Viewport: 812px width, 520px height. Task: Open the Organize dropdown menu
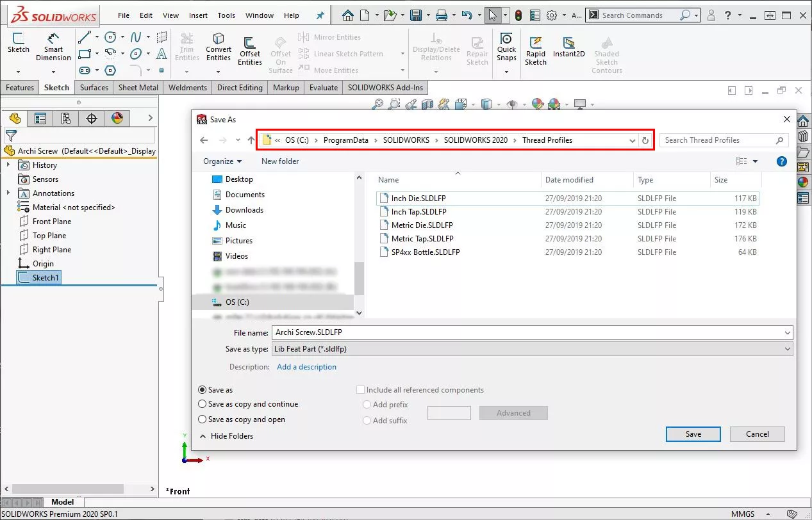222,161
